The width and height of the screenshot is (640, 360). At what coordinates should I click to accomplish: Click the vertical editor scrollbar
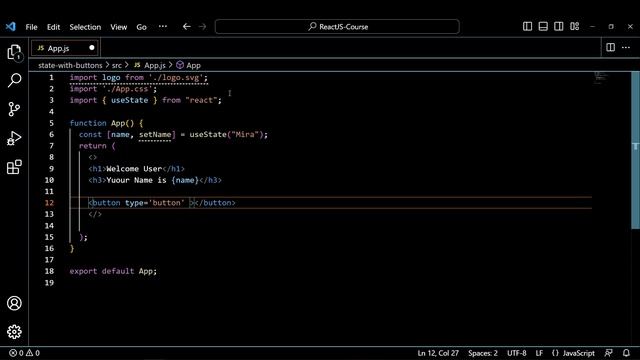[636, 150]
